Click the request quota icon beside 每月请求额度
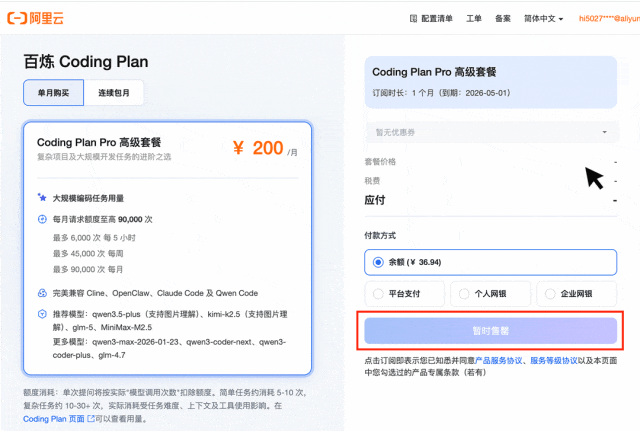 pyautogui.click(x=42, y=219)
